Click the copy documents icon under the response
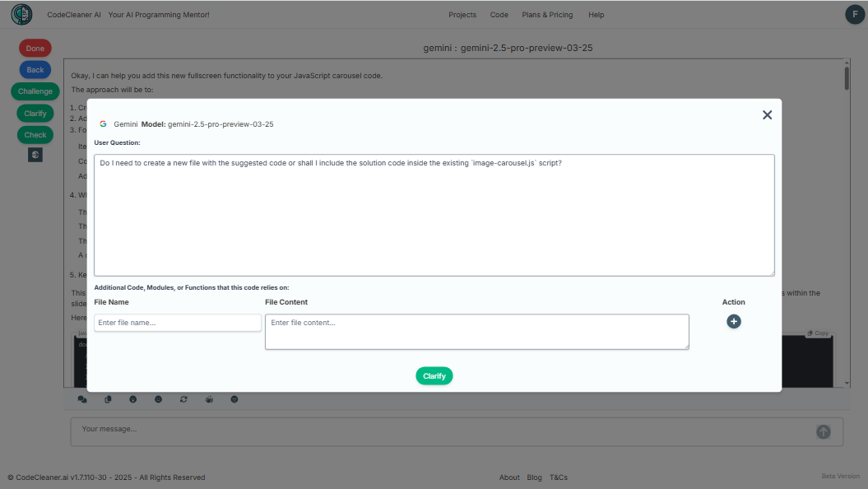Viewport: 868px width, 489px height. pos(108,399)
